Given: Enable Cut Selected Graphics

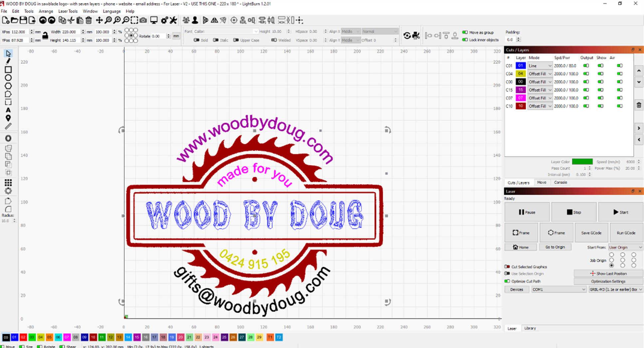Looking at the screenshot, I should pos(507,267).
